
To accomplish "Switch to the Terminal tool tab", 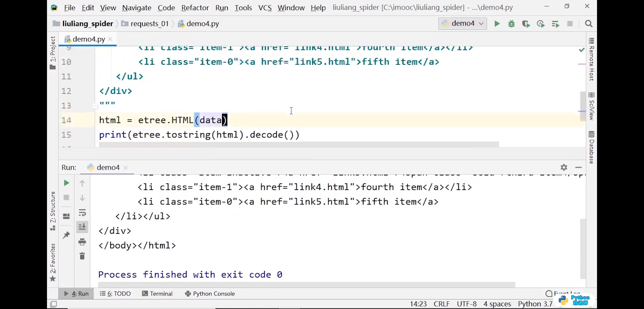I will [157, 294].
